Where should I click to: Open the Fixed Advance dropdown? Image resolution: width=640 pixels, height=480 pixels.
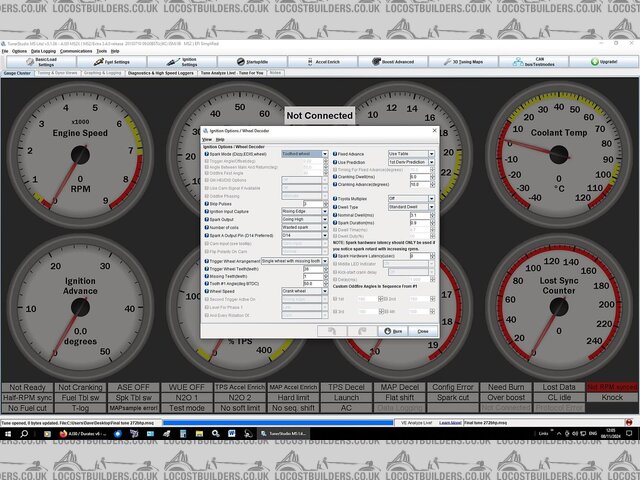click(411, 154)
